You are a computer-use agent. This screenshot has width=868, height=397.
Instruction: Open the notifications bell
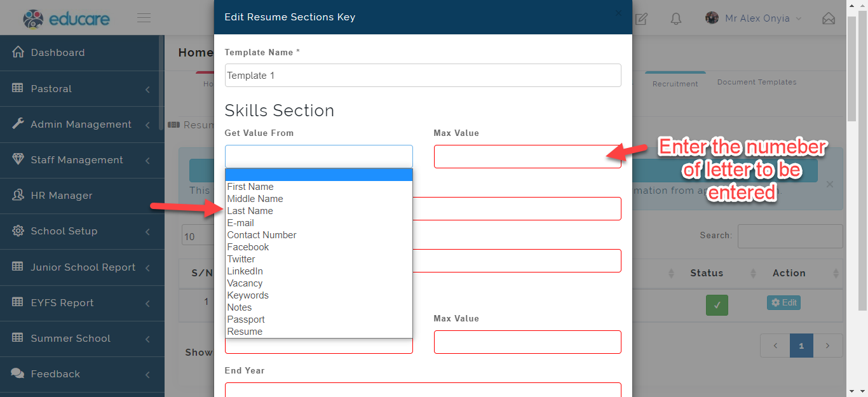pos(676,18)
